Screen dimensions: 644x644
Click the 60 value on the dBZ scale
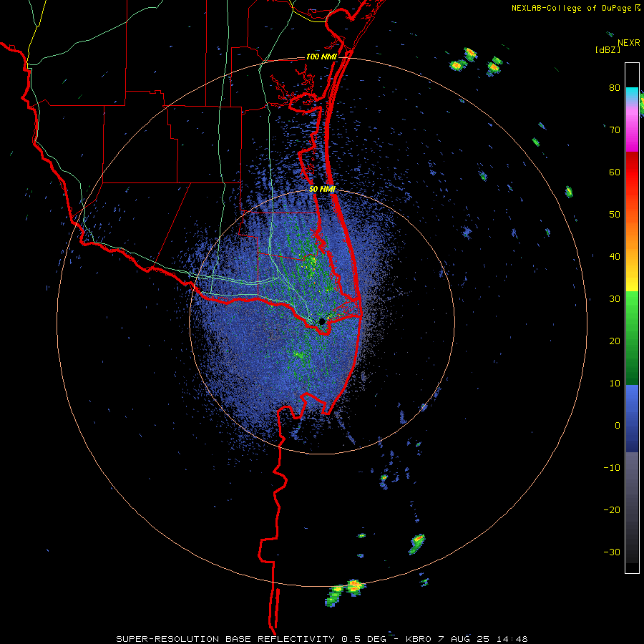click(x=615, y=172)
